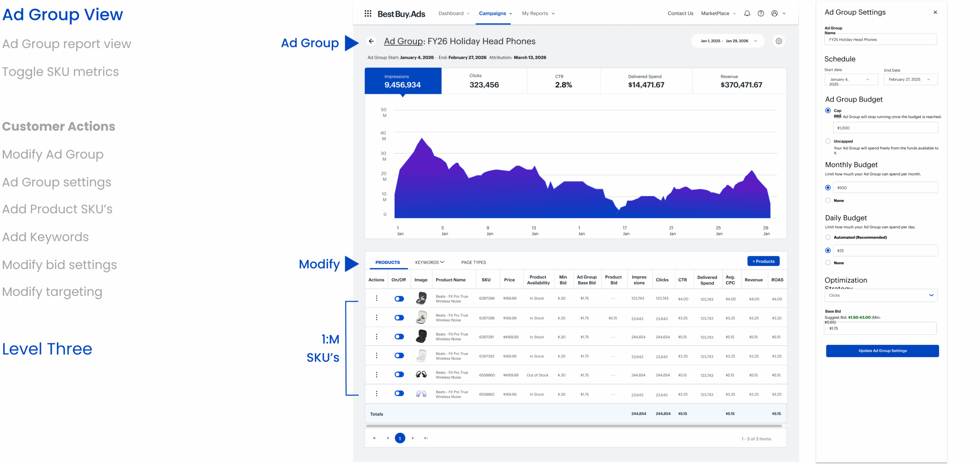Screen dimensions: 980x465
Task: Click product image for SKU 6397398
Action: tap(421, 317)
